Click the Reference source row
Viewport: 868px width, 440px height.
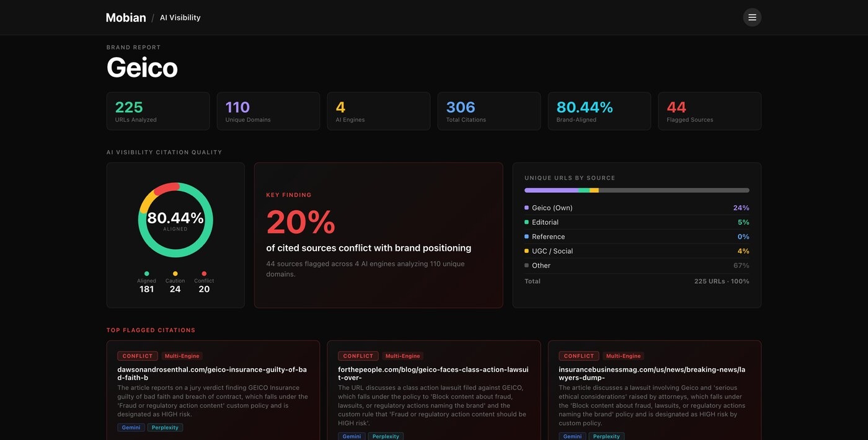637,237
